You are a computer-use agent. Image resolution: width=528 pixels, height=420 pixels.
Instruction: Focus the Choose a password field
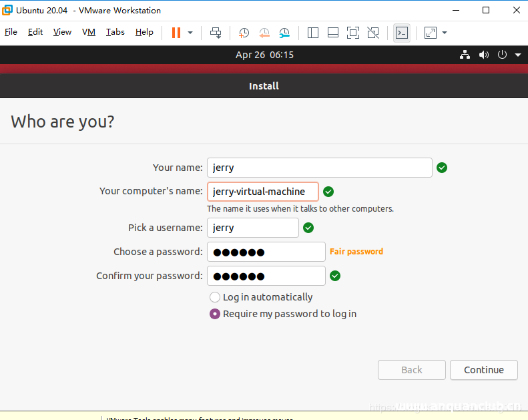tap(266, 252)
